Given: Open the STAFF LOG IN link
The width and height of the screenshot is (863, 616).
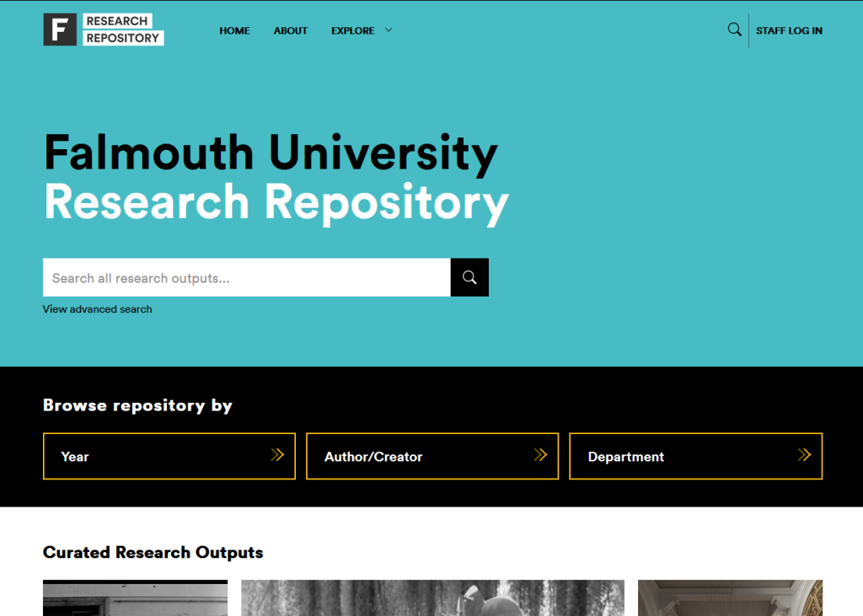Looking at the screenshot, I should pos(789,30).
